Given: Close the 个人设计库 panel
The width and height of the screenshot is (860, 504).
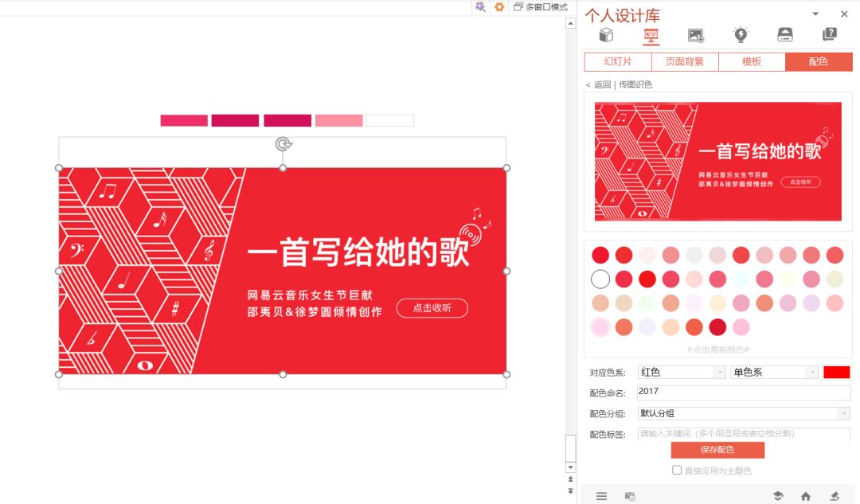Looking at the screenshot, I should point(844,14).
